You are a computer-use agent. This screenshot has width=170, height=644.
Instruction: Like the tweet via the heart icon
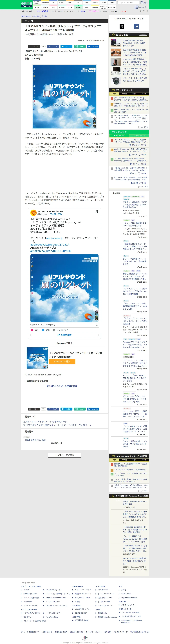pyautogui.click(x=32, y=330)
